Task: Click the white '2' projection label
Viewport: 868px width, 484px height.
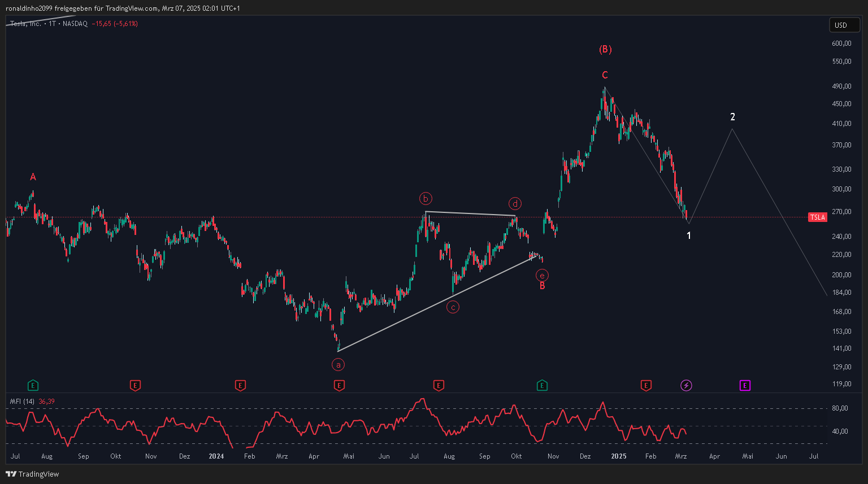Action: (732, 117)
